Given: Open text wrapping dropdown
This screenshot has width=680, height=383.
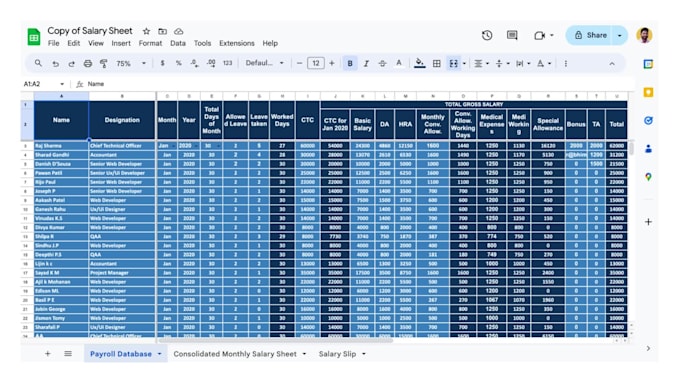Looking at the screenshot, I should [523, 63].
